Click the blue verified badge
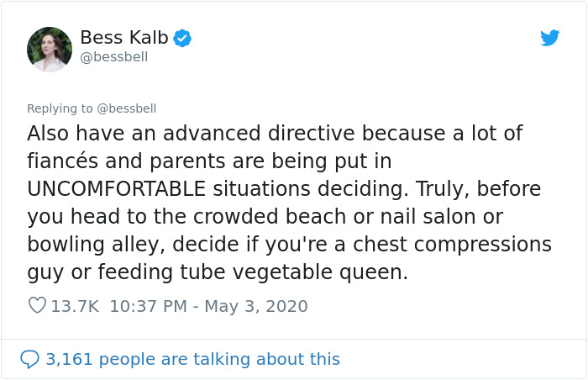This screenshot has width=588, height=380. pos(182,38)
